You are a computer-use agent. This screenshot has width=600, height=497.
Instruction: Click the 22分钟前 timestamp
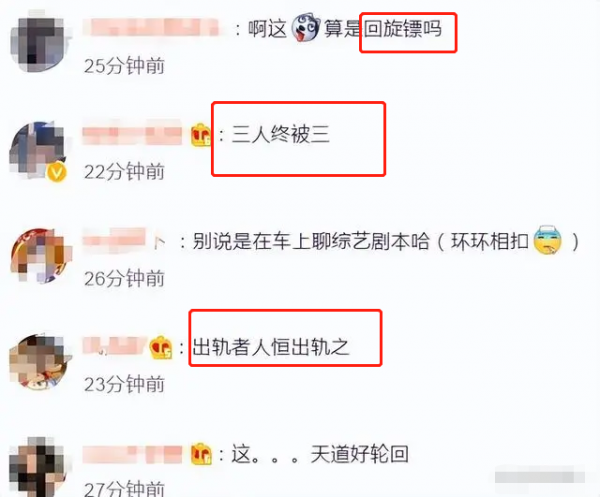click(124, 171)
